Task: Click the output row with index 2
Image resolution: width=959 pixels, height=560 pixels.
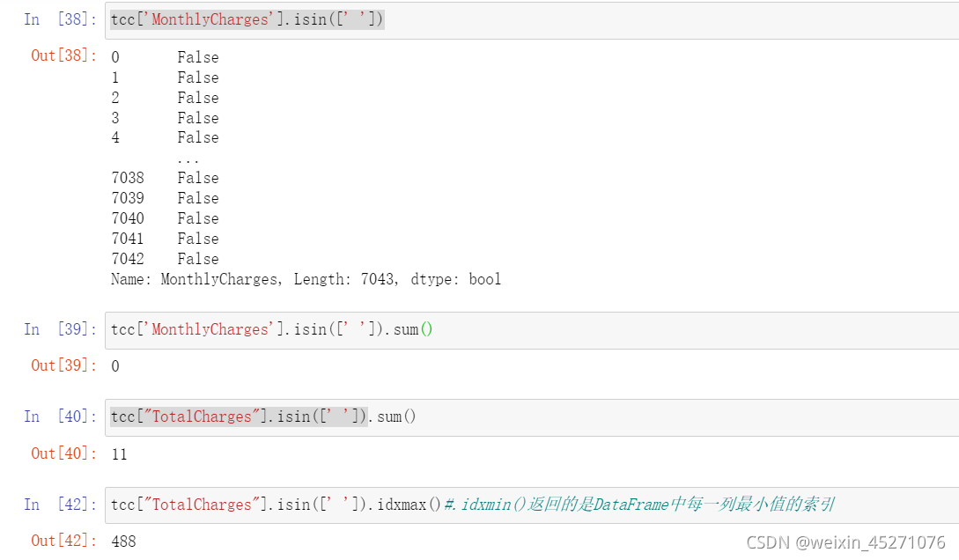Action: tap(166, 98)
